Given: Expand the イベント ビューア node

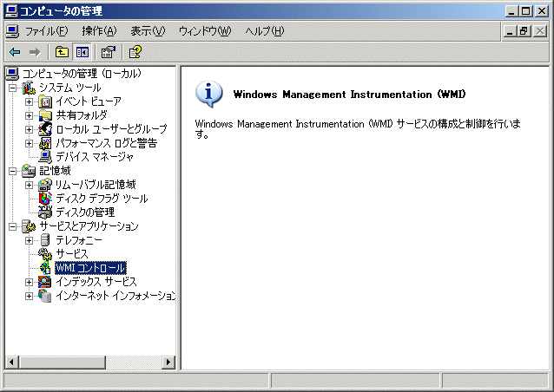Looking at the screenshot, I should [x=29, y=102].
